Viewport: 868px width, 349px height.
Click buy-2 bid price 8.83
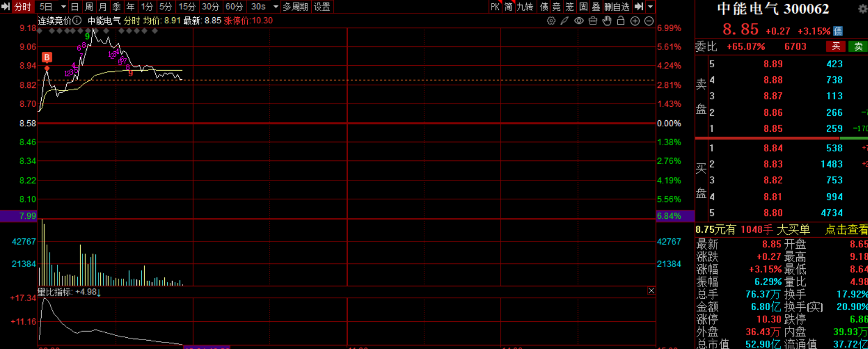773,164
